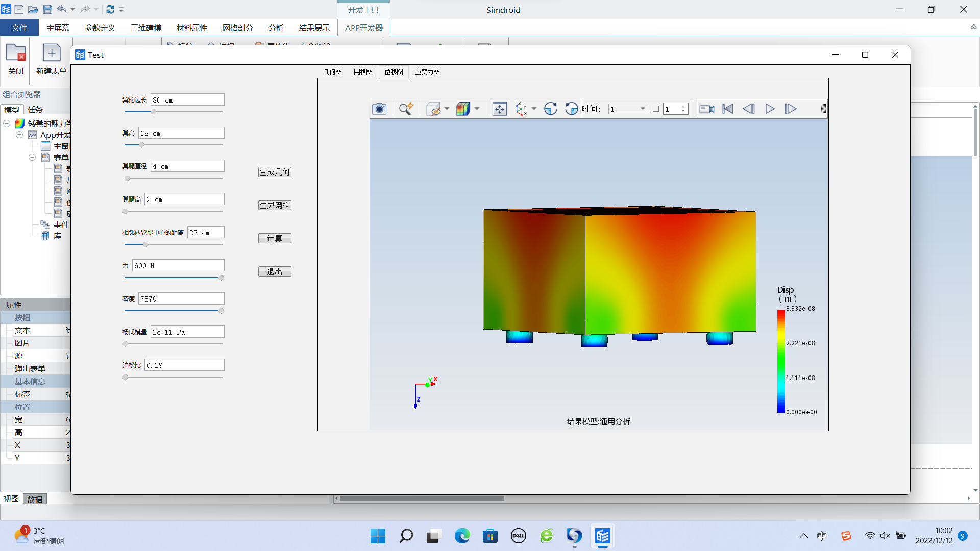Switch to the 任务 tab in browser panel
Viewport: 980px width, 551px height.
[35, 109]
